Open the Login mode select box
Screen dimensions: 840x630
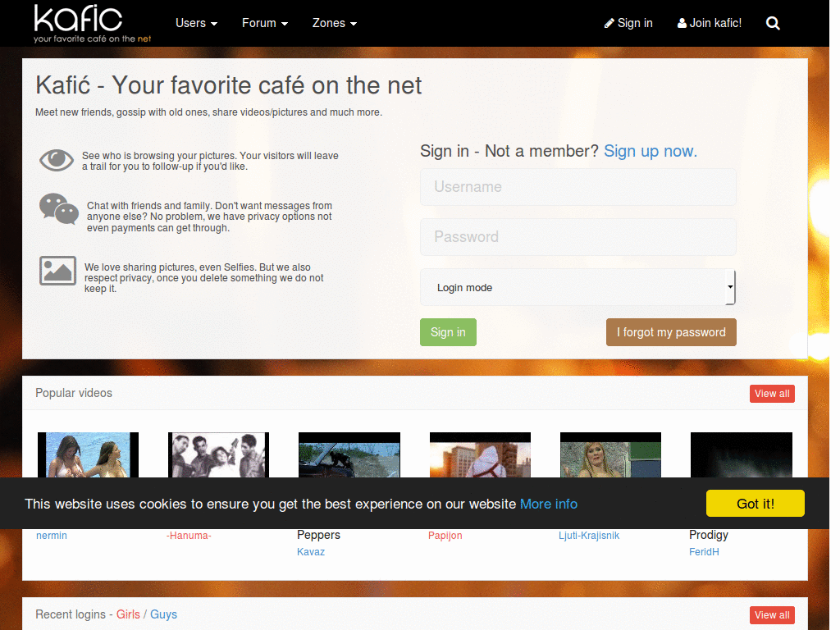pos(577,287)
